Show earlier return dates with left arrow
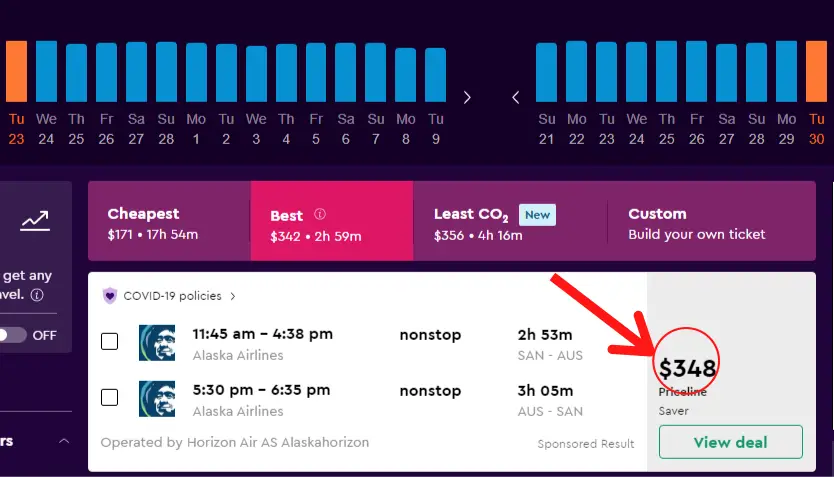The width and height of the screenshot is (834, 477). point(515,97)
